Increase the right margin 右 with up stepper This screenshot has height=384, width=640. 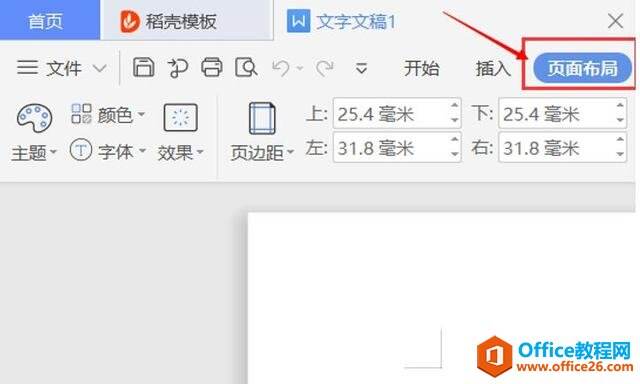620,140
